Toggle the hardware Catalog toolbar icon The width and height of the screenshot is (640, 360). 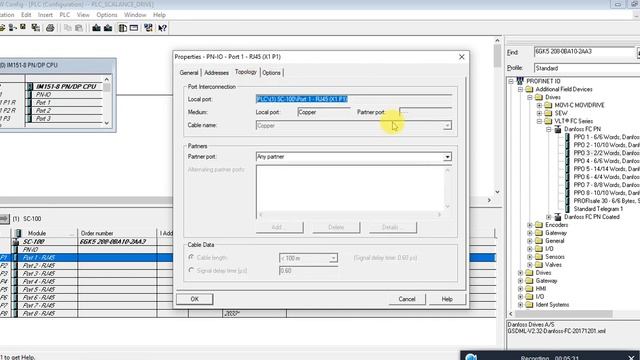click(122, 28)
